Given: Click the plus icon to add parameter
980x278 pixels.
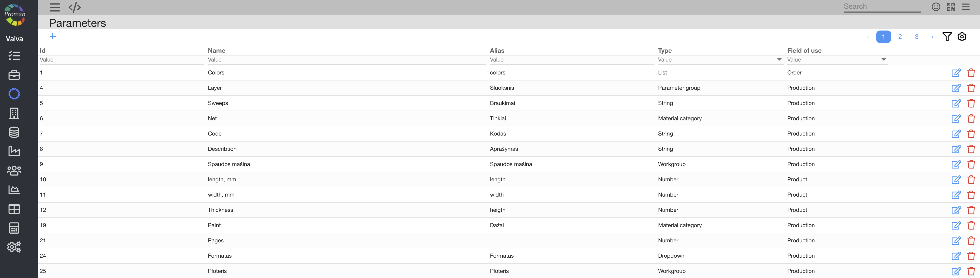Looking at the screenshot, I should pyautogui.click(x=53, y=37).
